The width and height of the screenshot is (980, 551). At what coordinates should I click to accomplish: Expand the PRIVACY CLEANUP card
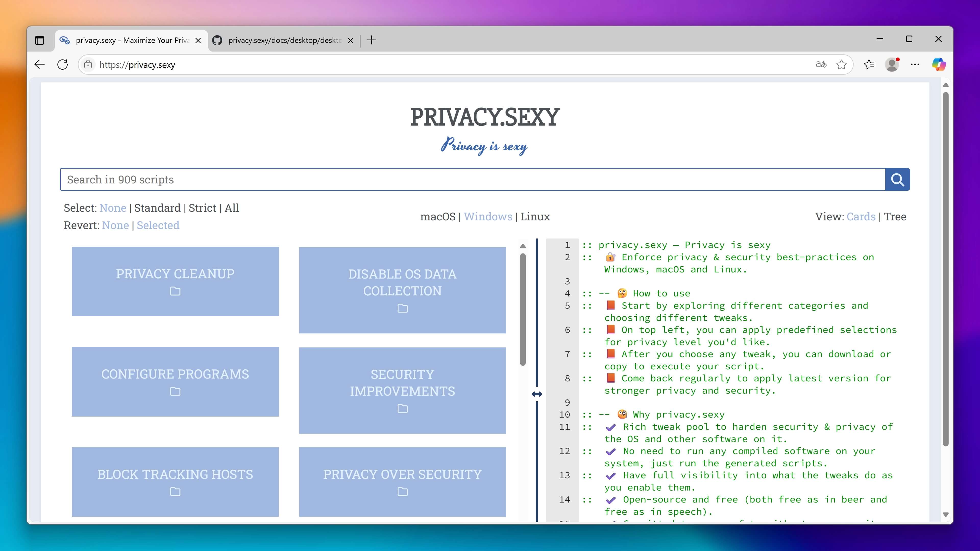(175, 281)
